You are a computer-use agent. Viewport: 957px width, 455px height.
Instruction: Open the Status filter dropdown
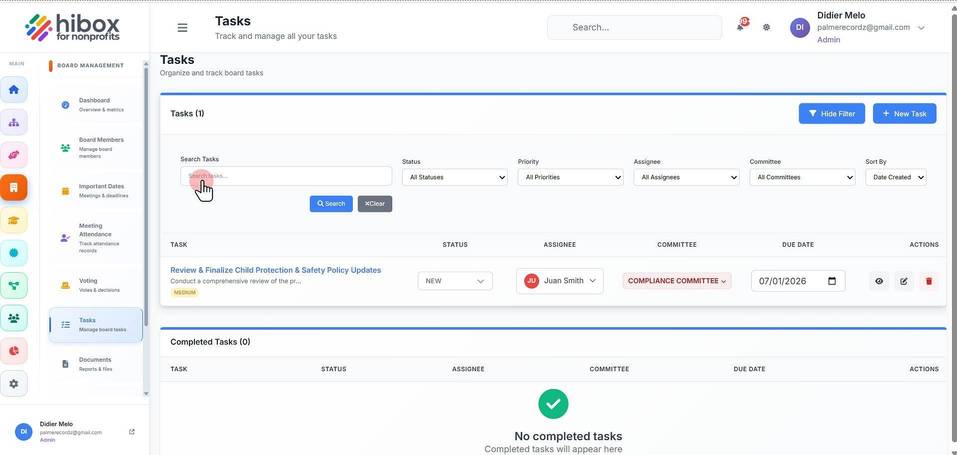pyautogui.click(x=455, y=177)
